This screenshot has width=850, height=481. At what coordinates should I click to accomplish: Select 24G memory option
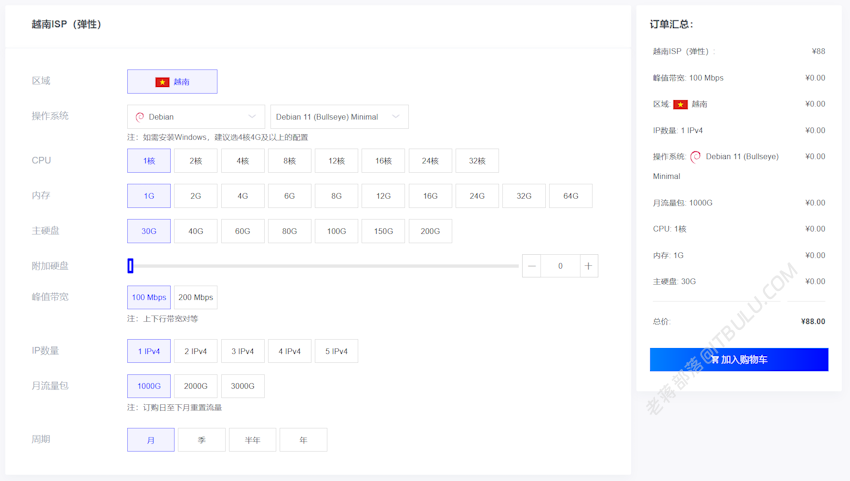[477, 196]
